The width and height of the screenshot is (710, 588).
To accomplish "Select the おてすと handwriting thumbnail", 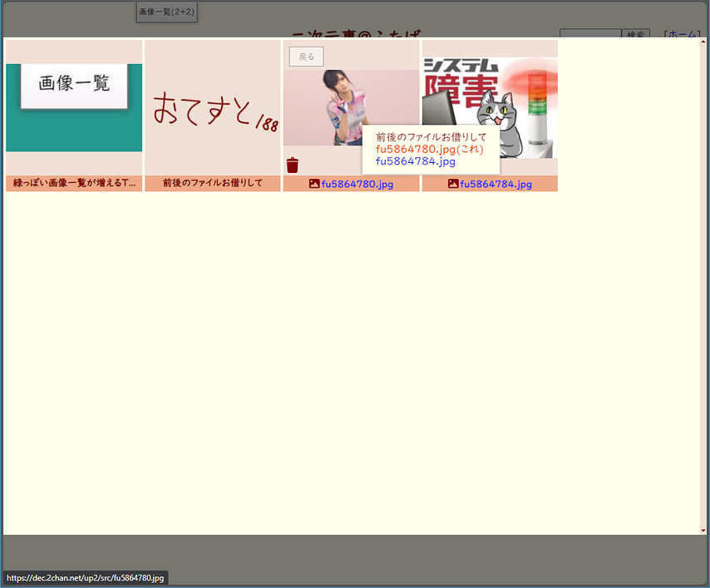I will (x=213, y=108).
